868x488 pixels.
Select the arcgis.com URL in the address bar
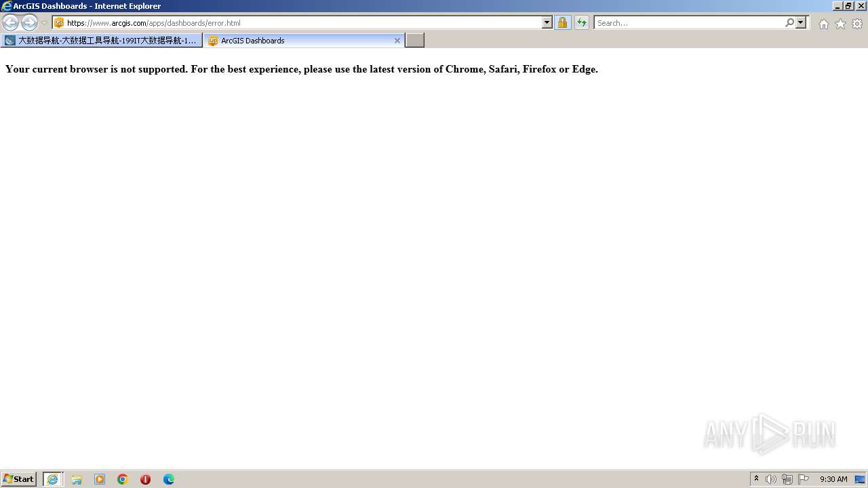click(x=153, y=23)
